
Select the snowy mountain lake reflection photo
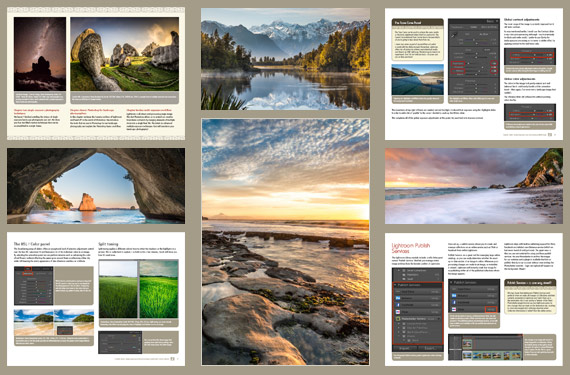click(285, 59)
